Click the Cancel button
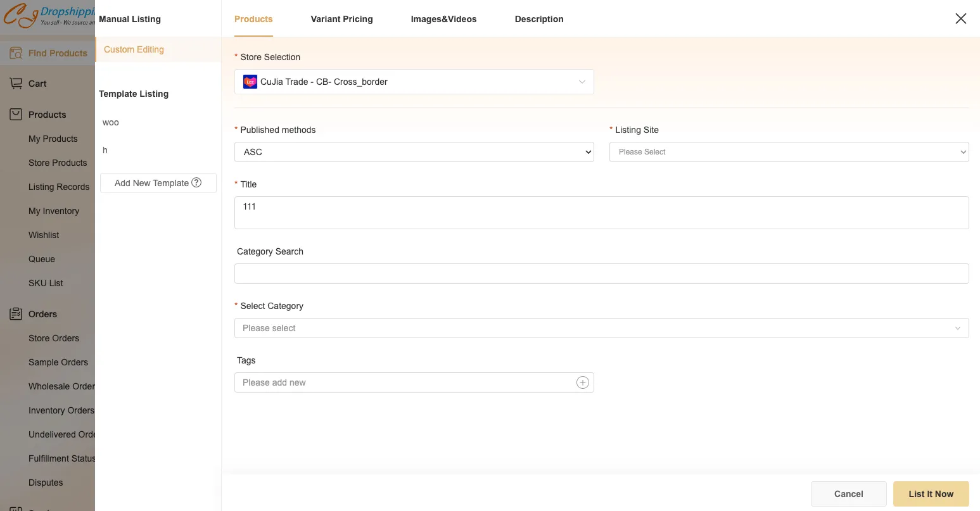980x511 pixels. coord(848,494)
